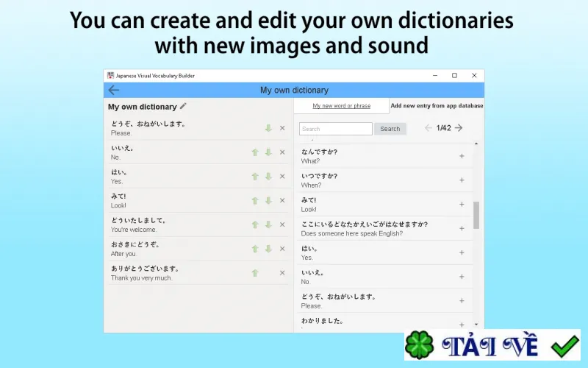The width and height of the screenshot is (588, 368).
Task: Go back using the header arrow
Action: point(114,90)
